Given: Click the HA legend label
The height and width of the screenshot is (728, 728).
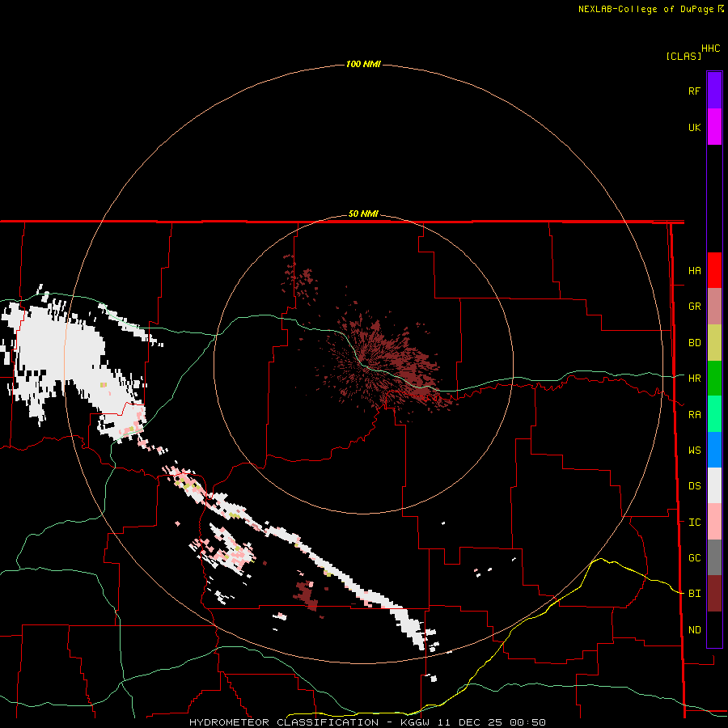Looking at the screenshot, I should (x=695, y=271).
